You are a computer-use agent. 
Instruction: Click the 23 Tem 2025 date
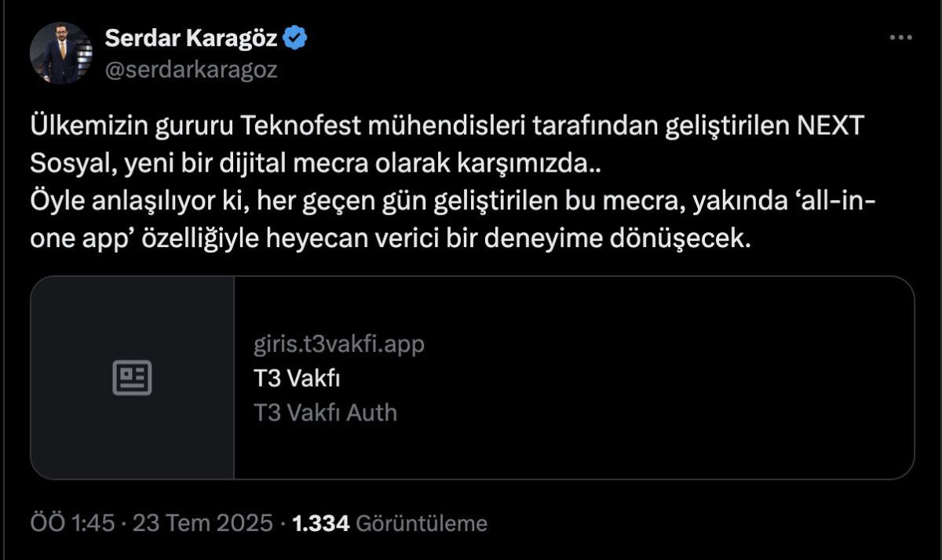click(x=203, y=523)
